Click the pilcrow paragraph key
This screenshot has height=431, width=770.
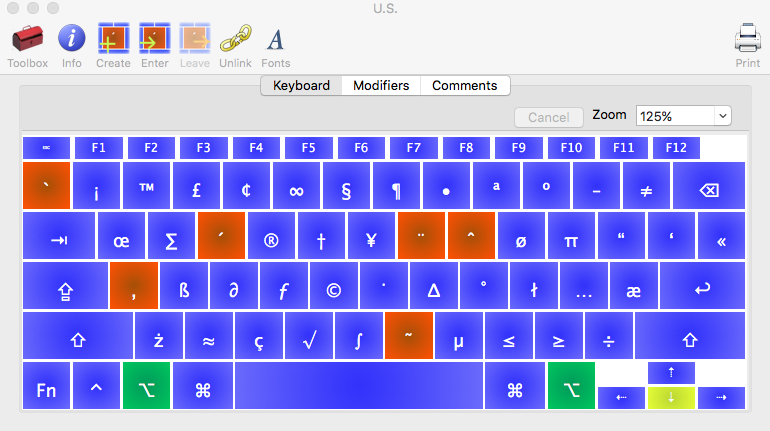coord(396,186)
